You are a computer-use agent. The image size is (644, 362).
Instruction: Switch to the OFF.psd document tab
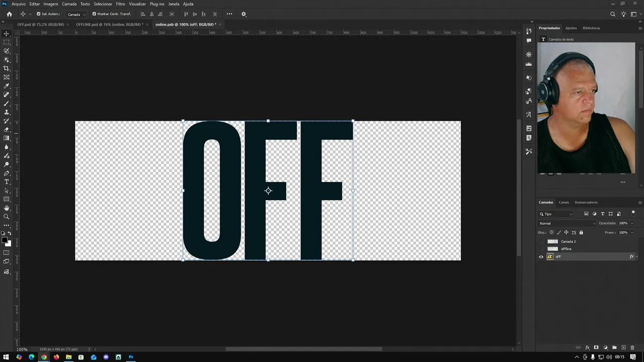click(41, 24)
